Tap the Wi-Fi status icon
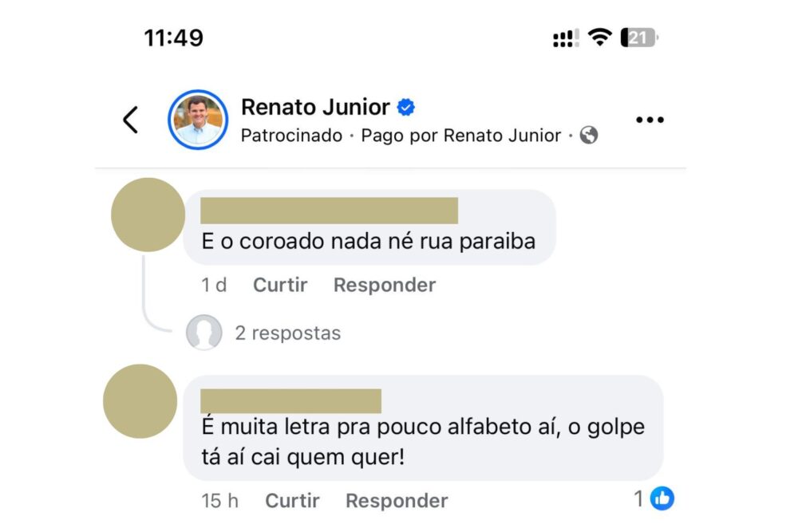Screen dimensions: 798x532 [599, 37]
